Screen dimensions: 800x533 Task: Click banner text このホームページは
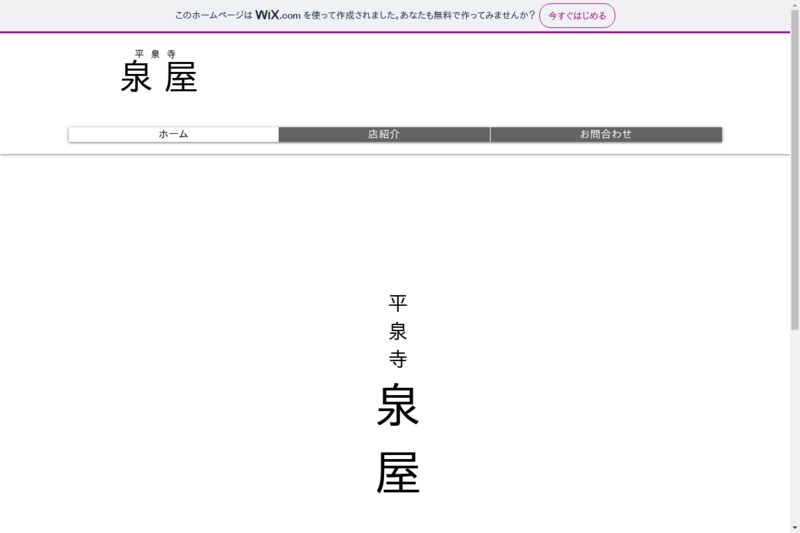(x=214, y=16)
